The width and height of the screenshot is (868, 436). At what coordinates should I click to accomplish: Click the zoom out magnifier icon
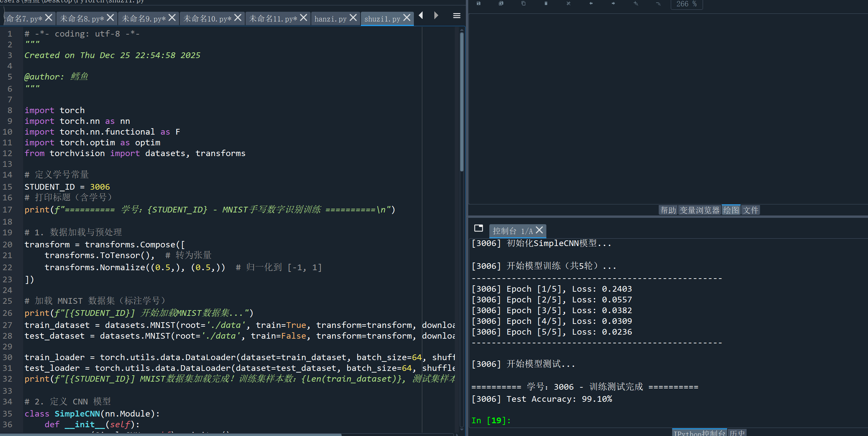(x=658, y=4)
